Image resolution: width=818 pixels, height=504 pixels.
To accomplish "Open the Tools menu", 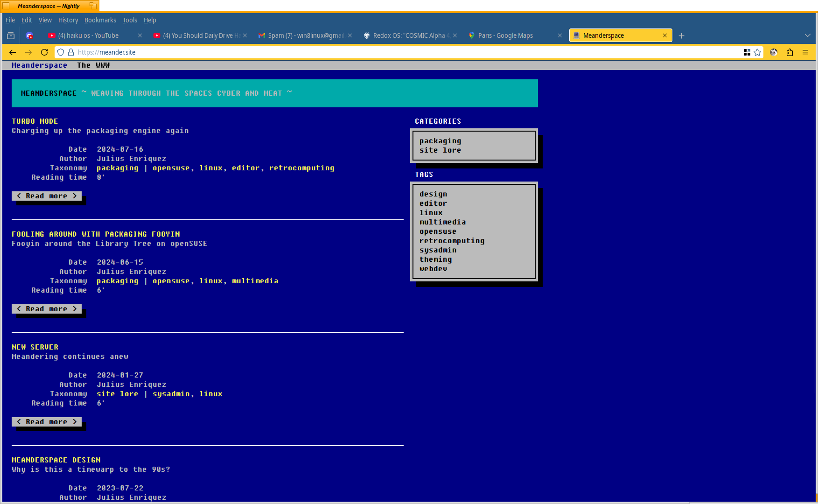I will (130, 20).
